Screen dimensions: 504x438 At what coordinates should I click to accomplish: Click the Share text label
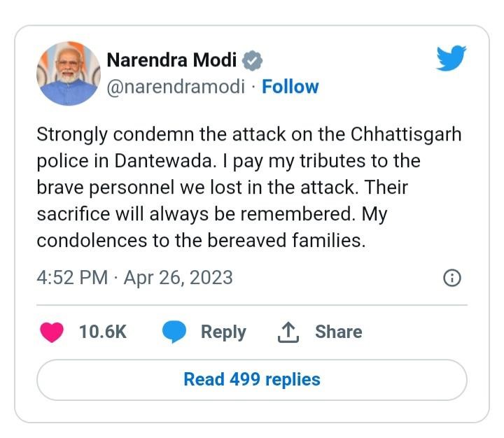[x=338, y=332]
